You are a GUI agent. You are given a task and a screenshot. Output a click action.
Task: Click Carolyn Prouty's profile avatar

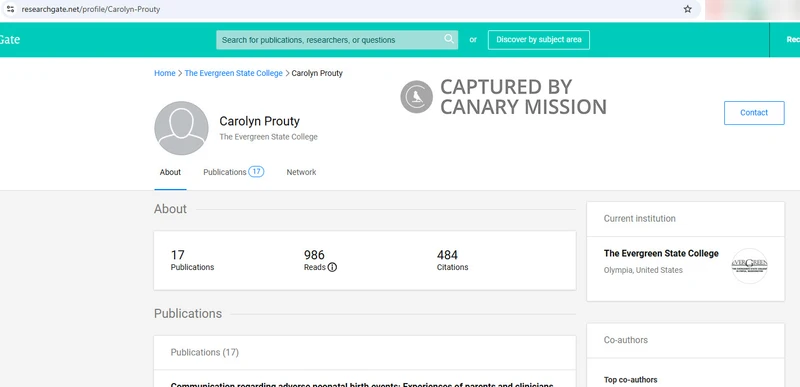181,128
